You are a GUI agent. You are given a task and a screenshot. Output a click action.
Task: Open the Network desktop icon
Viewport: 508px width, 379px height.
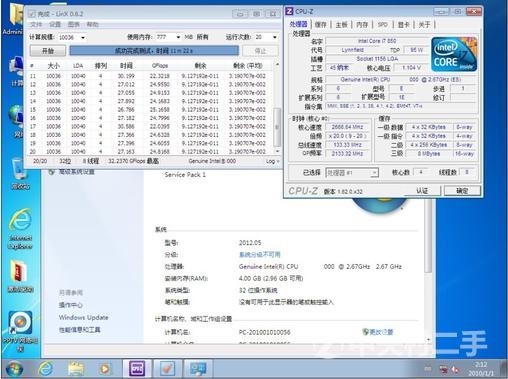(x=16, y=121)
